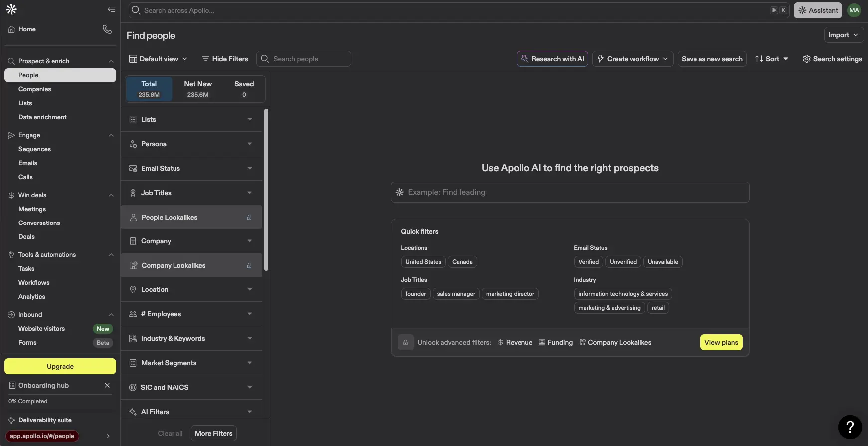Click the Tools & automations bulb icon
This screenshot has width=868, height=446.
(11, 255)
